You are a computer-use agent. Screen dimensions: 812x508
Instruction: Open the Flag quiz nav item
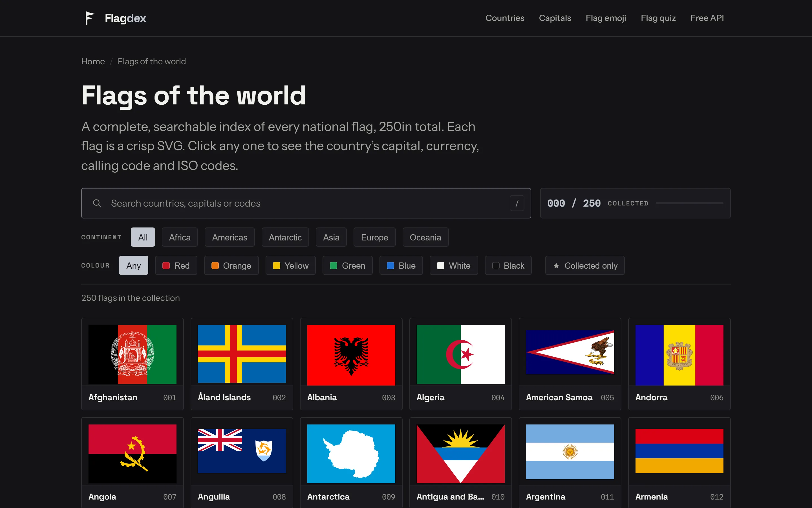pos(658,18)
